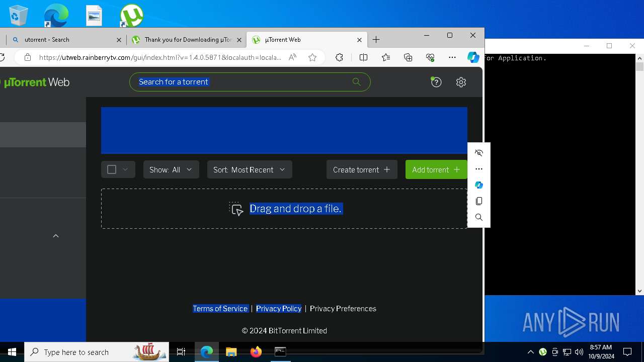The image size is (644, 362).
Task: Open Edge Collections
Action: tap(408, 57)
